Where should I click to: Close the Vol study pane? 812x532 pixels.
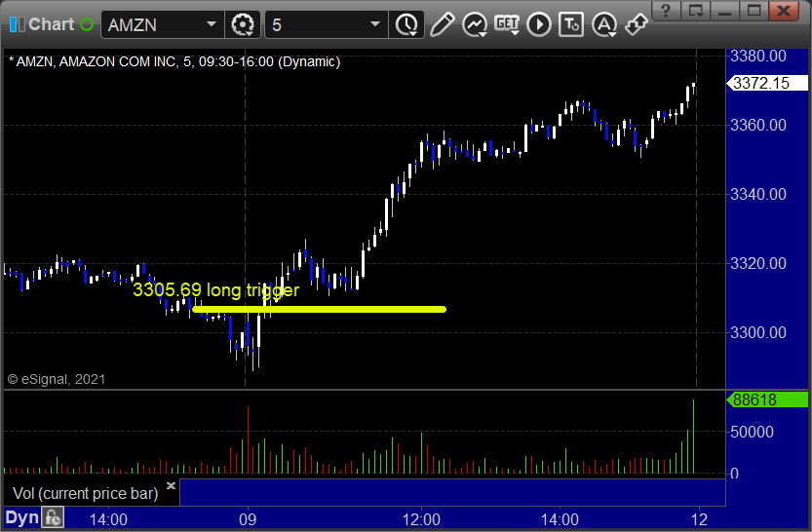(x=171, y=485)
